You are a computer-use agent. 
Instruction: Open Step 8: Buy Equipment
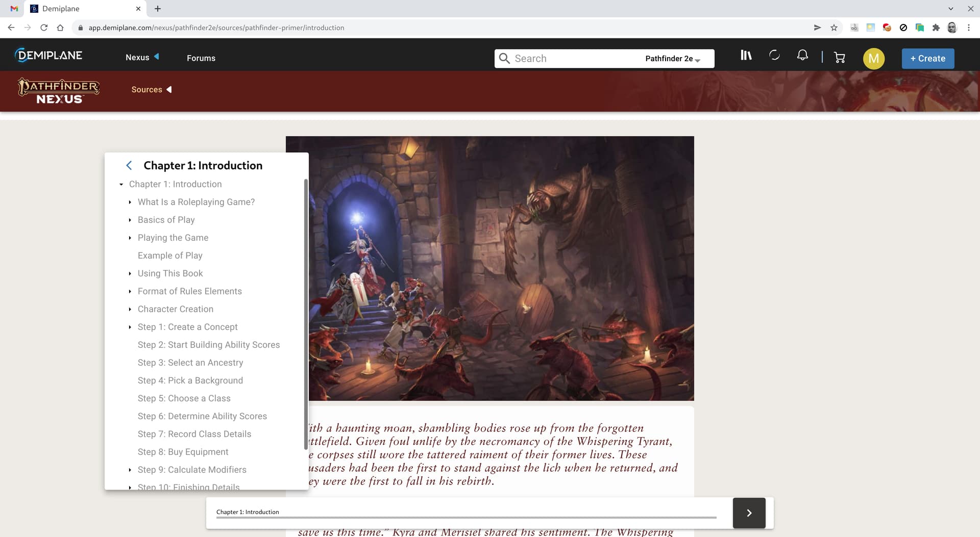[x=183, y=452]
